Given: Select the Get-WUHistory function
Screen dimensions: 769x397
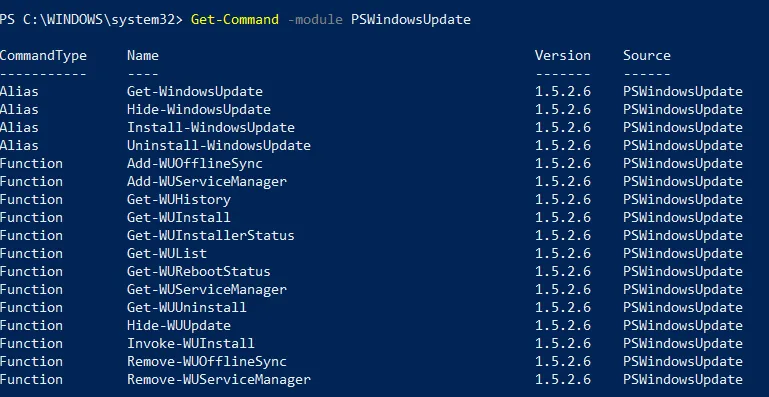Looking at the screenshot, I should click(x=179, y=200).
